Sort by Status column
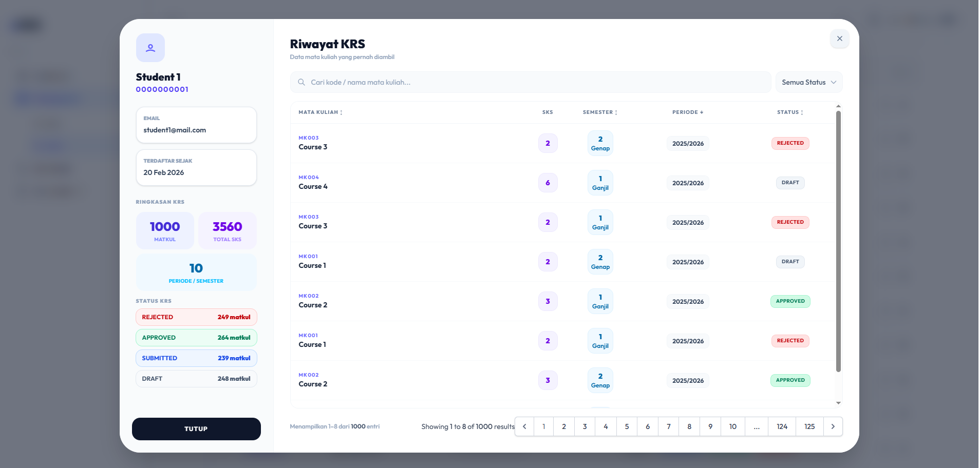This screenshot has width=980, height=468. point(790,112)
